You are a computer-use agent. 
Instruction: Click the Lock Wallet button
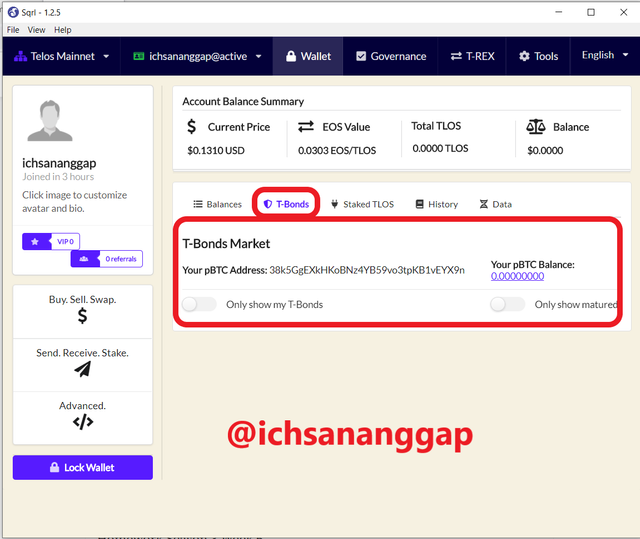[83, 467]
